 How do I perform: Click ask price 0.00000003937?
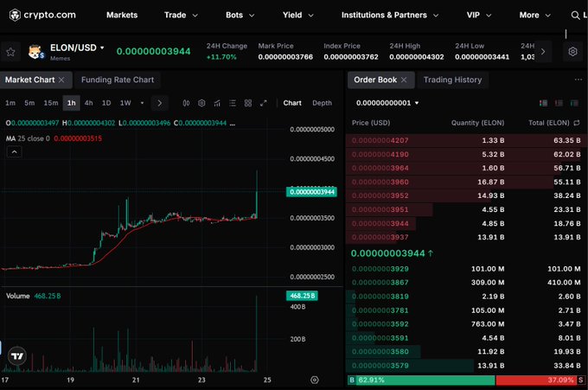pos(380,238)
